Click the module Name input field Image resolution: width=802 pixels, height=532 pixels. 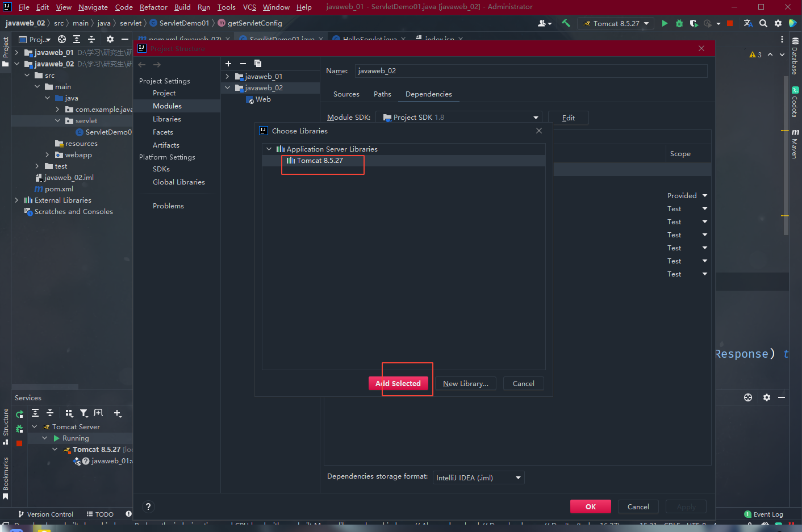531,71
